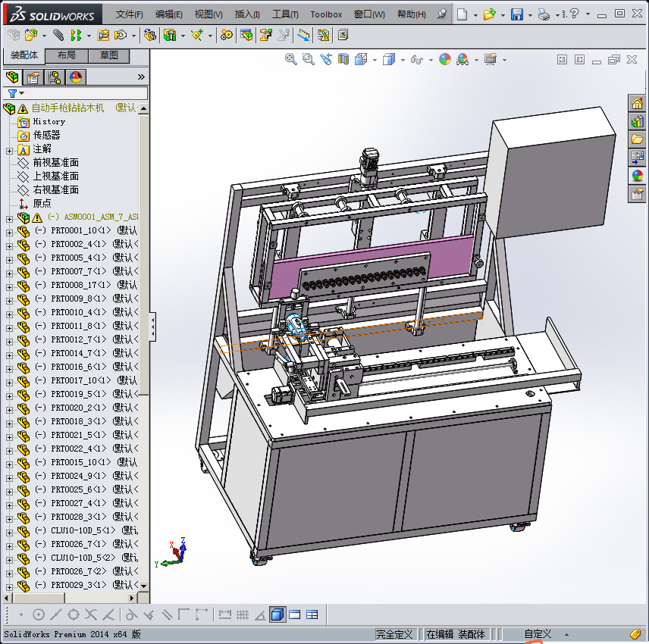
Task: Toggle the hide/show items glasses icon
Action: click(417, 59)
